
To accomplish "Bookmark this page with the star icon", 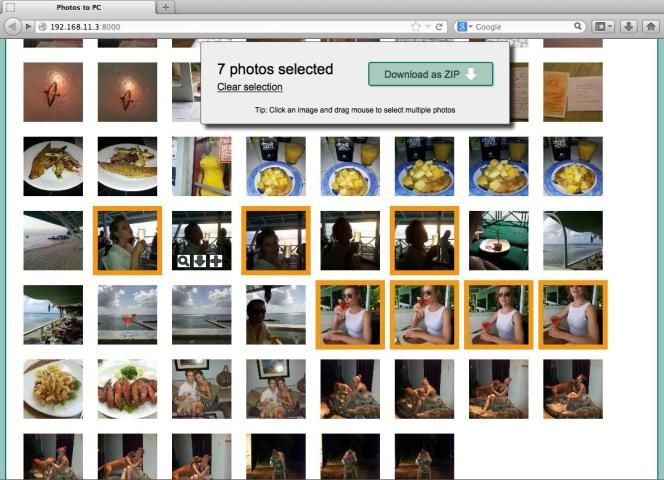I will point(415,27).
